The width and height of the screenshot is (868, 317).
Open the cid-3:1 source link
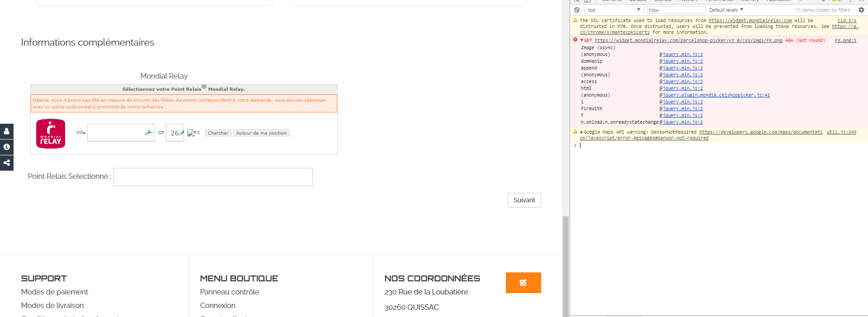tap(847, 20)
